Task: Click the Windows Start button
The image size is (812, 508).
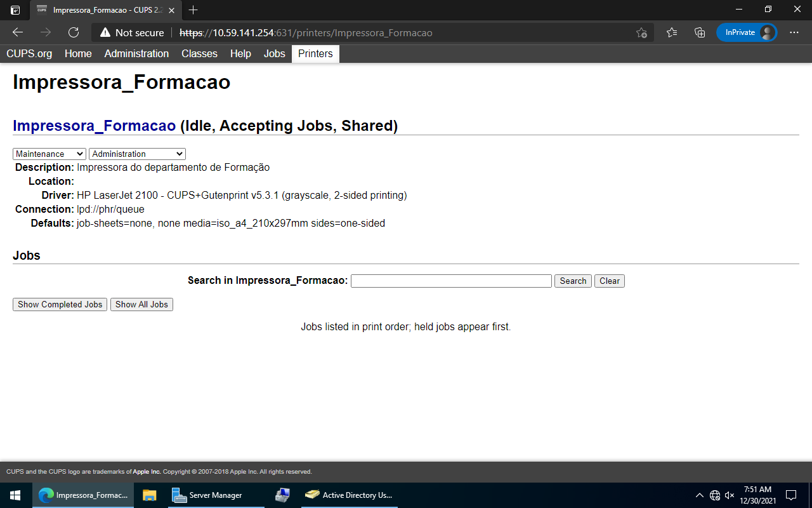Action: coord(13,495)
